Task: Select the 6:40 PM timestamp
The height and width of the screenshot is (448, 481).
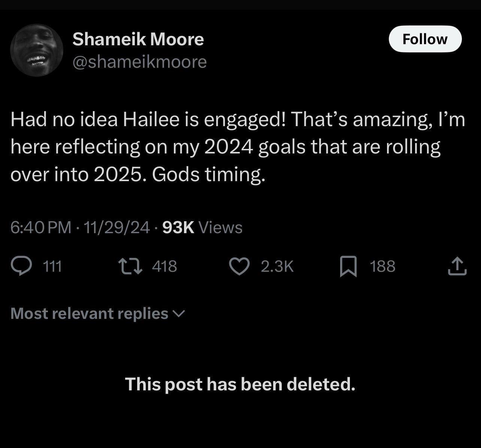Action: 41,227
